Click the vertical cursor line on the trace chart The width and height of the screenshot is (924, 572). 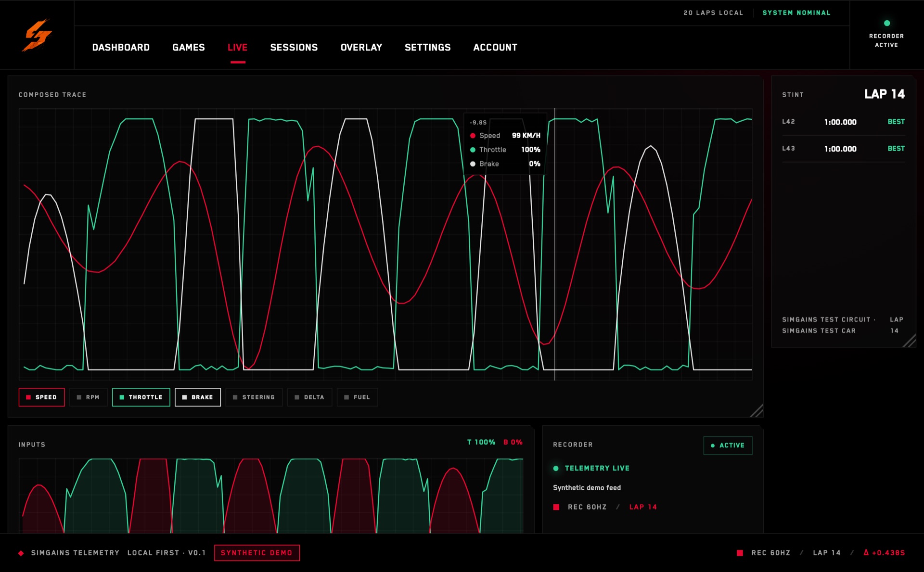tap(554, 244)
